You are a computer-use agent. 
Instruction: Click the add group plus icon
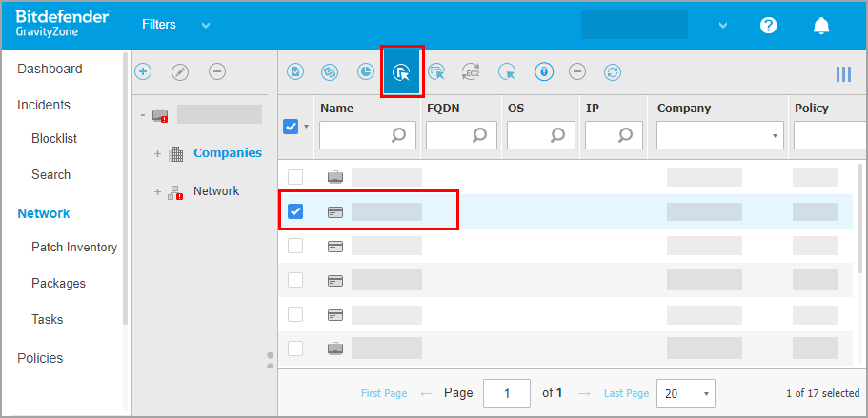pos(143,71)
